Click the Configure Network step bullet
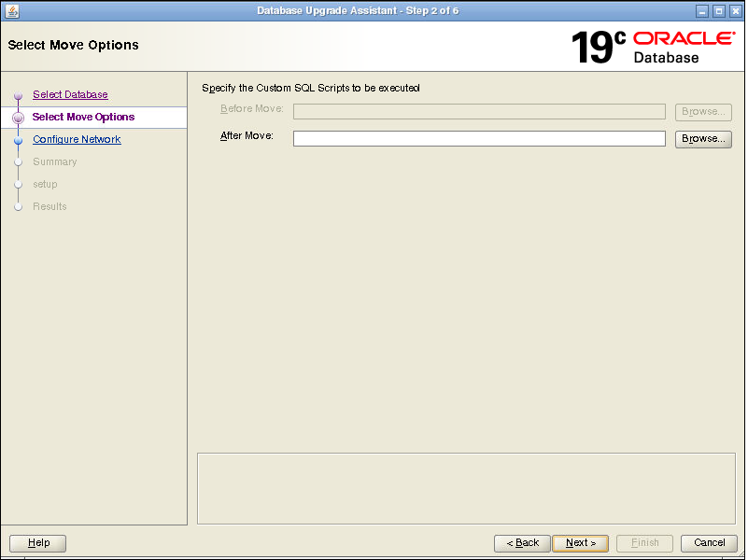 [18, 140]
